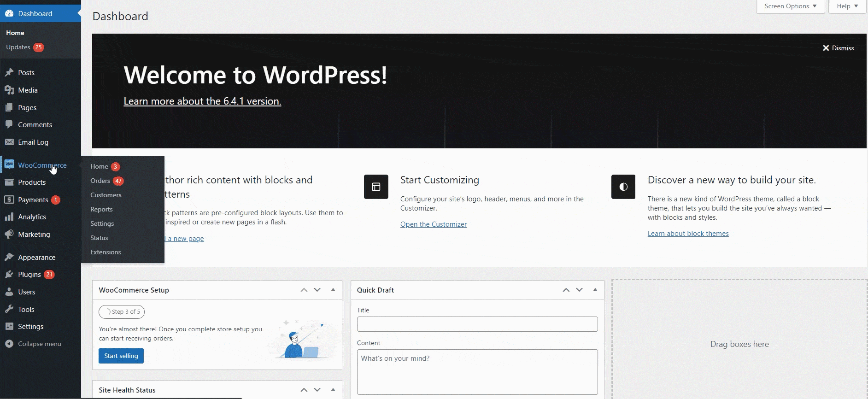Click the Marketing megaphone icon
The height and width of the screenshot is (399, 868).
pos(9,234)
